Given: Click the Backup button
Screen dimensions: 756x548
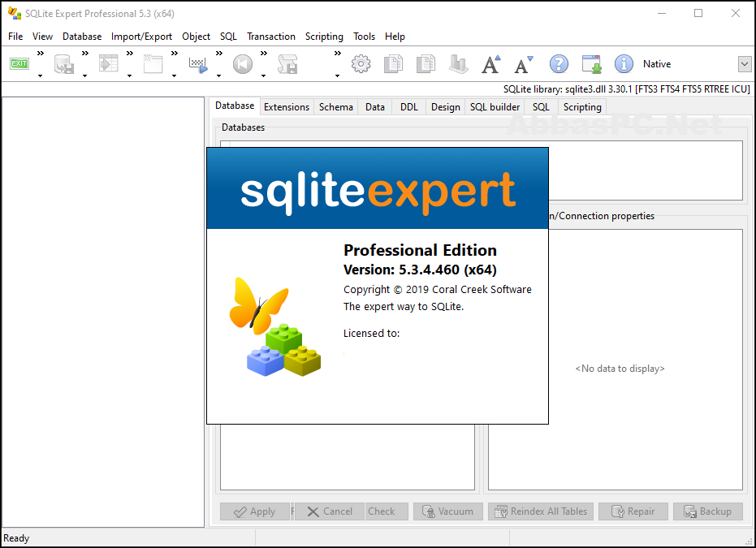Looking at the screenshot, I should tap(708, 511).
